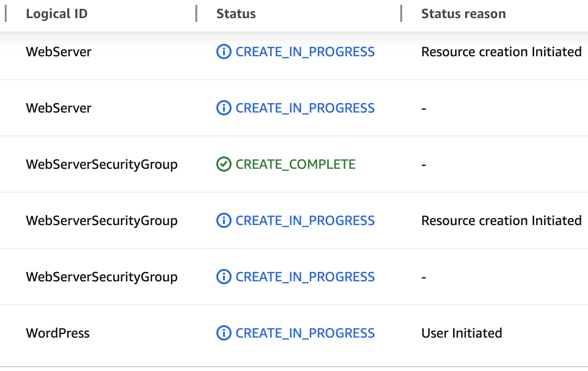Click the info icon on WebServer's second status row
Viewport: 588px width, 371px height.
pos(223,108)
